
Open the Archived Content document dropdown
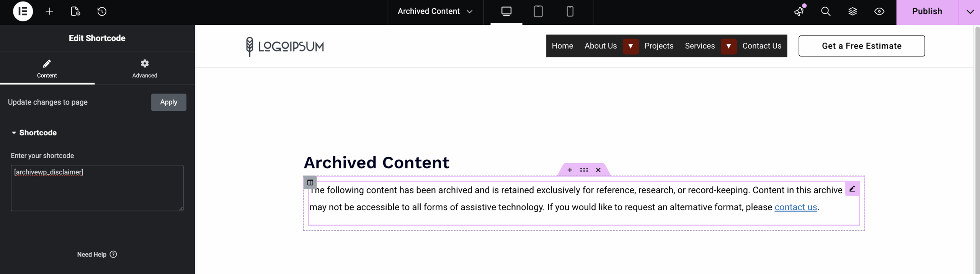point(435,11)
